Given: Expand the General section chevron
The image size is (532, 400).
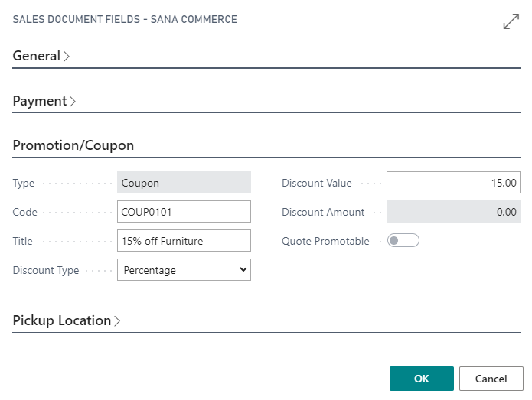Looking at the screenshot, I should [67, 56].
